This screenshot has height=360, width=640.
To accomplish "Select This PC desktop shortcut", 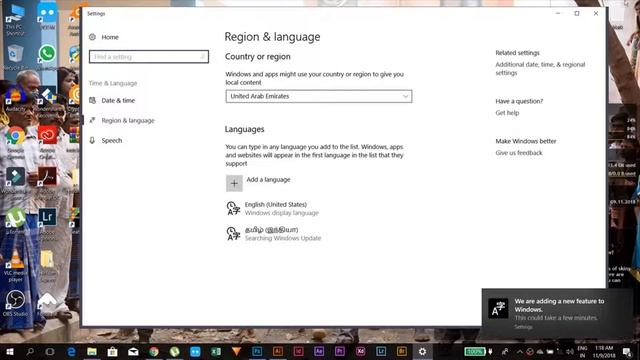I will tap(15, 20).
